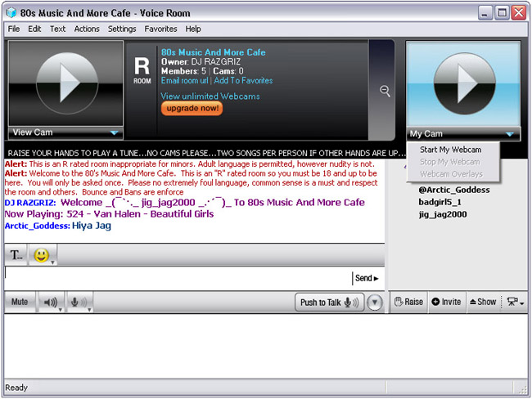
Task: Open the Favorites menu
Action: 160,29
